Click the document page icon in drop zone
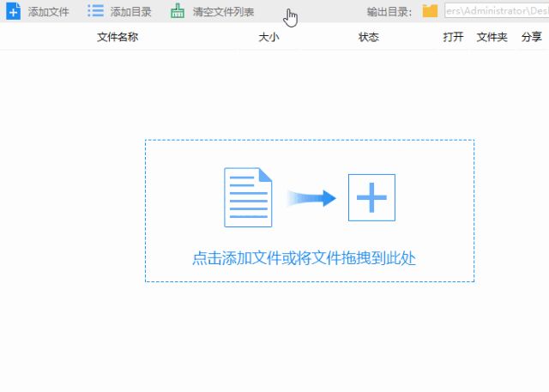 click(x=248, y=197)
